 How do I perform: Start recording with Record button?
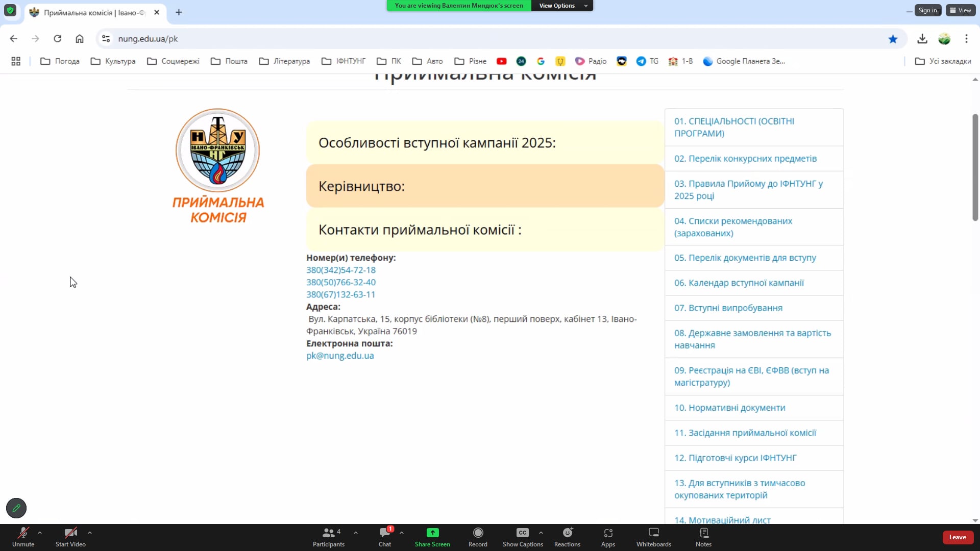click(x=478, y=537)
